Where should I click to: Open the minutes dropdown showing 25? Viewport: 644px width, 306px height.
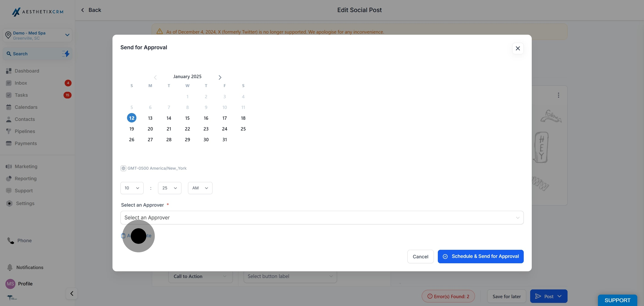pos(169,188)
